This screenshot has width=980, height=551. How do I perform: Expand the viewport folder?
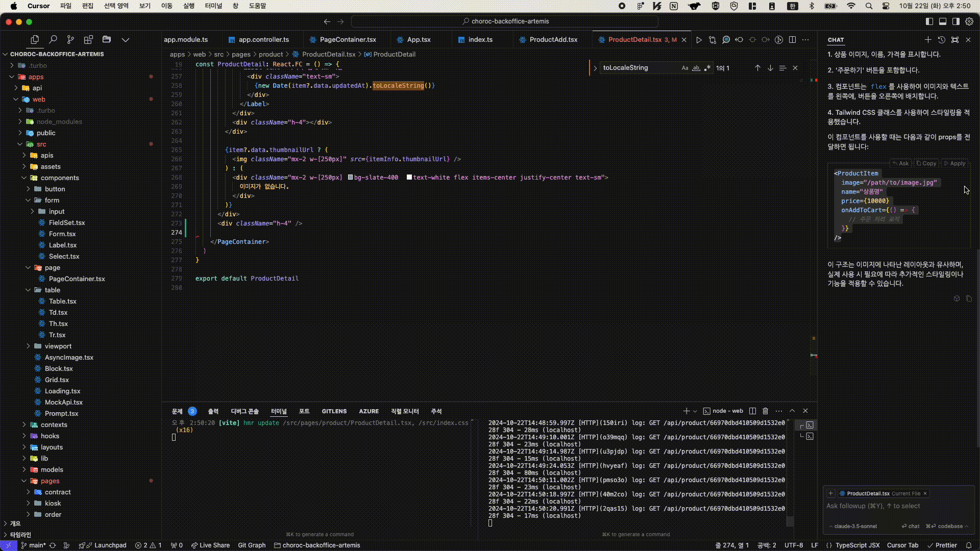pos(28,346)
